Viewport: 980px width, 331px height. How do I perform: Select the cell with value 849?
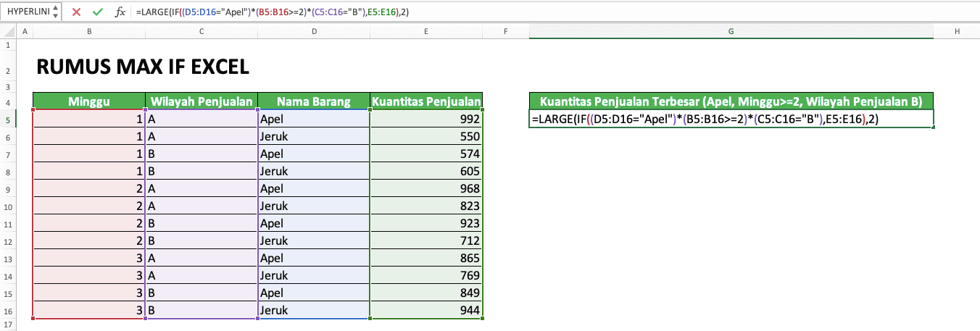click(426, 293)
